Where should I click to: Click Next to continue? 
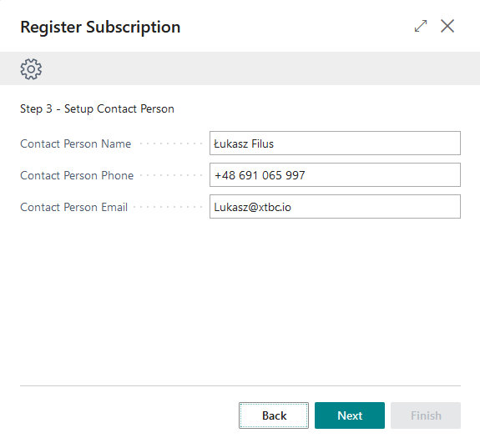click(350, 415)
